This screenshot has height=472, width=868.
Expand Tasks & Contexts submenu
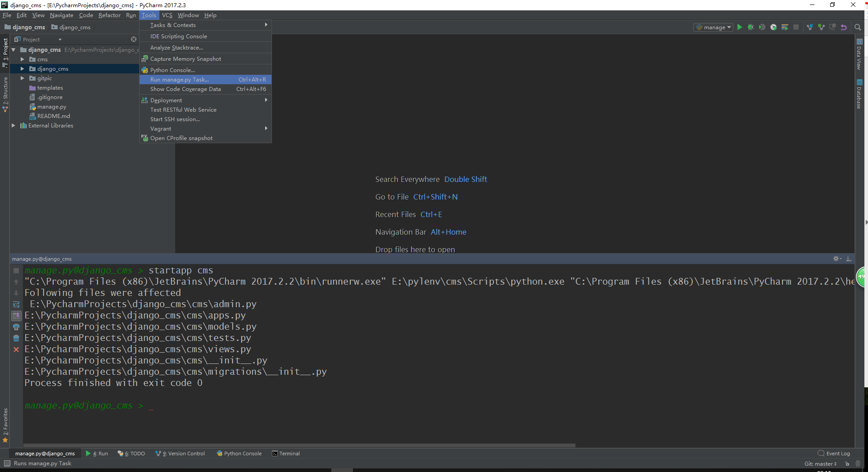(x=205, y=25)
